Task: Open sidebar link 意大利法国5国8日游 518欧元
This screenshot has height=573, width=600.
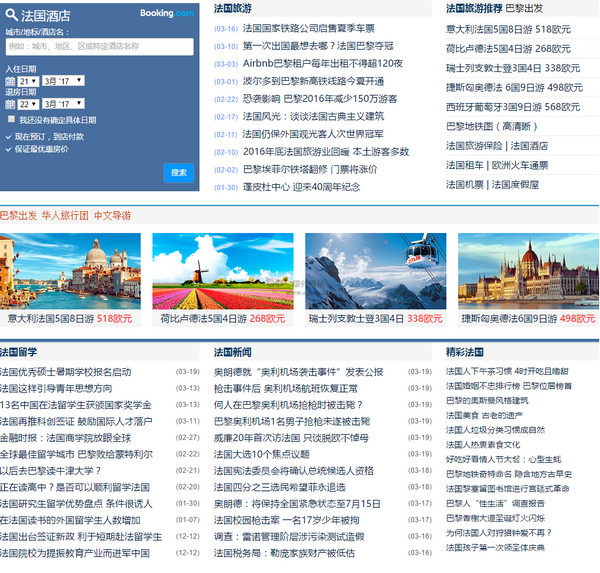Action: click(508, 29)
